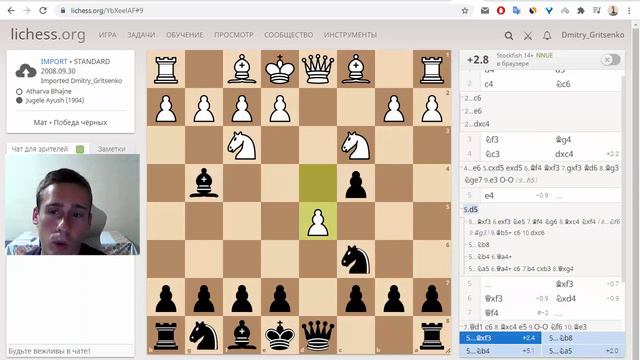The image size is (640, 360).
Task: Select sub-variation 5...Bb4 6.Qa4+
Action: point(490,257)
